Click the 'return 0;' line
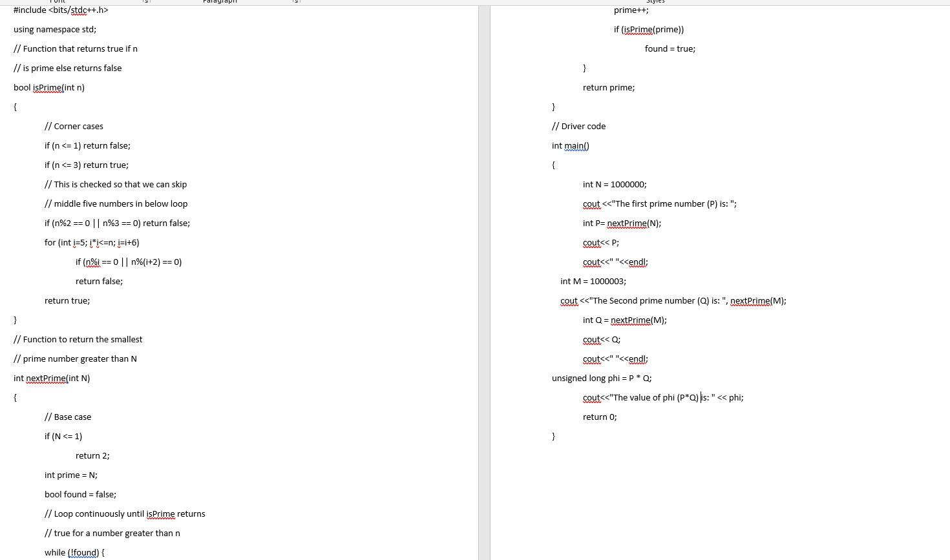 pyautogui.click(x=600, y=417)
